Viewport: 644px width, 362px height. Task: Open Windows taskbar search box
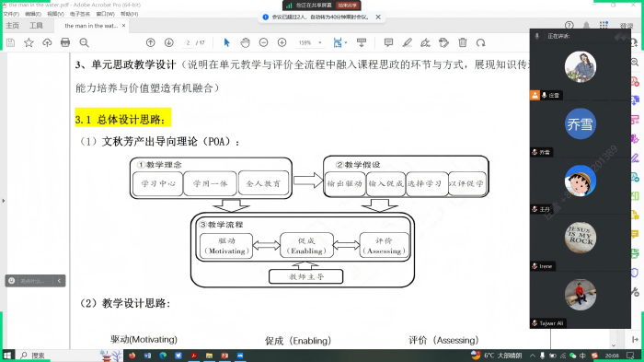[x=57, y=356]
